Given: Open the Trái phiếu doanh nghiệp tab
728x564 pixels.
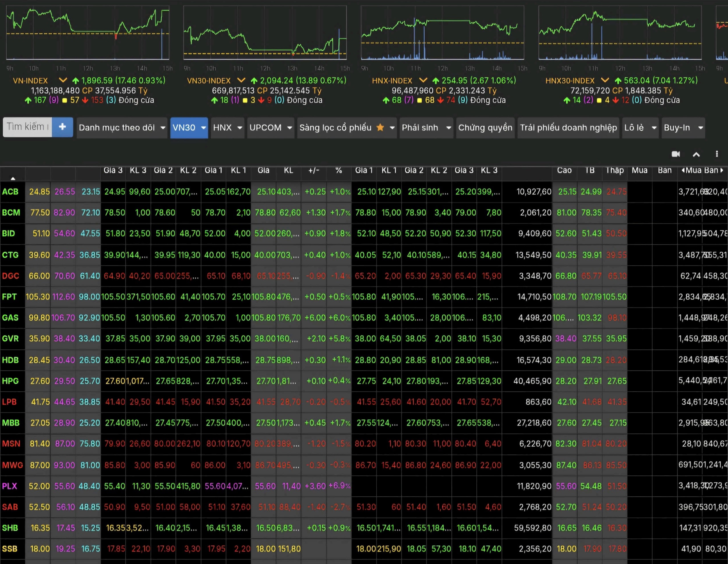Looking at the screenshot, I should [x=568, y=127].
